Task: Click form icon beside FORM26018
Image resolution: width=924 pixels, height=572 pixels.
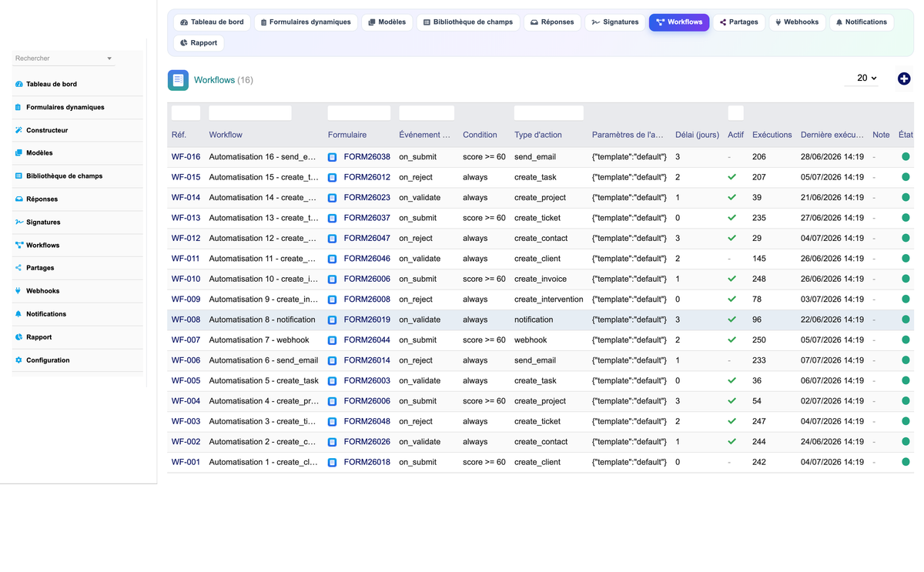Action: 333,463
